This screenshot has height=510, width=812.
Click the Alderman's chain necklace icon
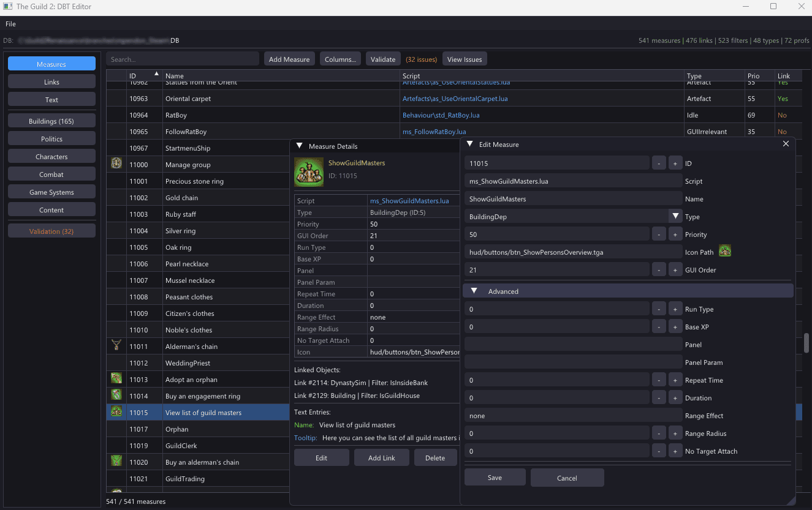point(116,345)
